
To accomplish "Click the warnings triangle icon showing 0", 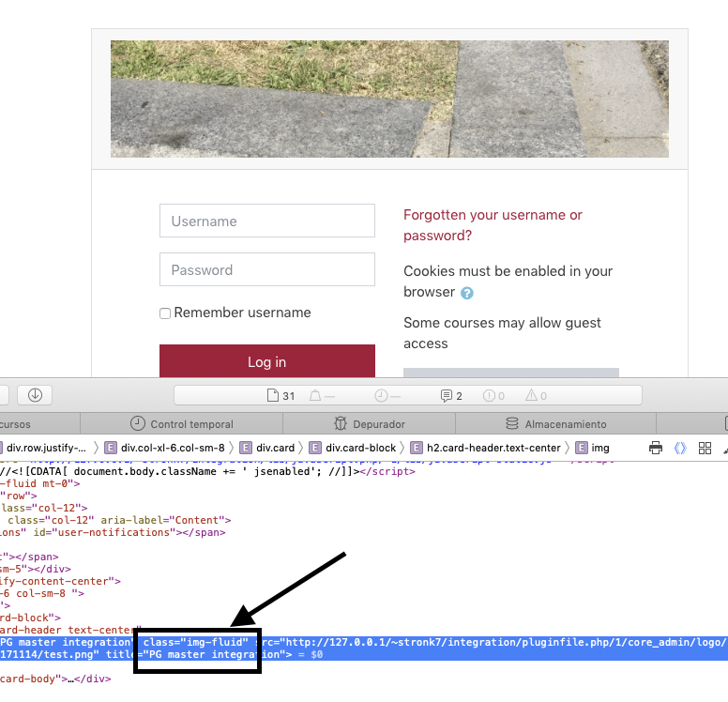I will 531,395.
